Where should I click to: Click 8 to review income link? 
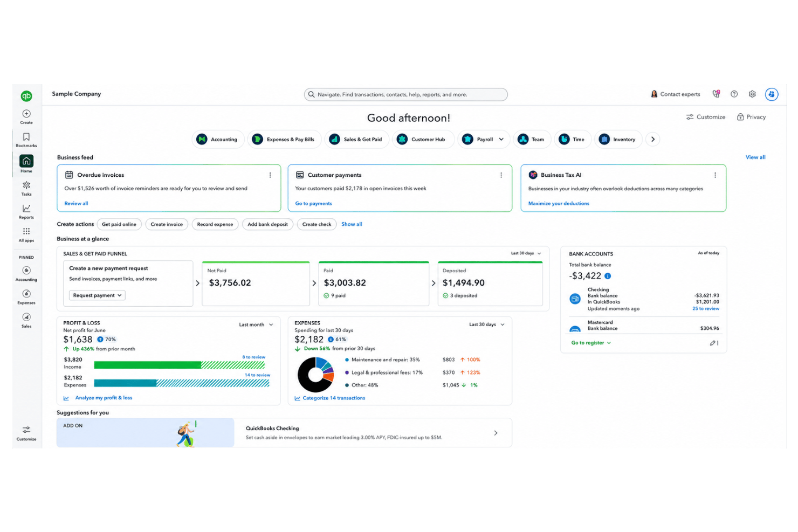(253, 357)
